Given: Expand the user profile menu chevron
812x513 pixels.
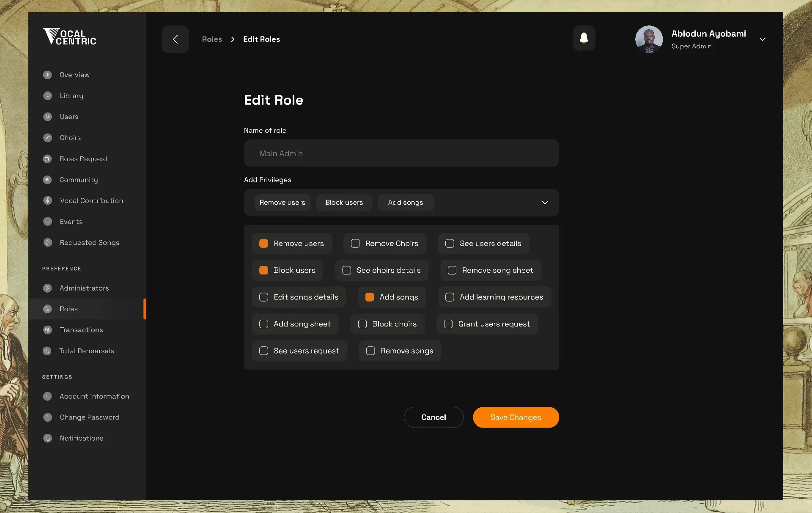Looking at the screenshot, I should click(763, 39).
